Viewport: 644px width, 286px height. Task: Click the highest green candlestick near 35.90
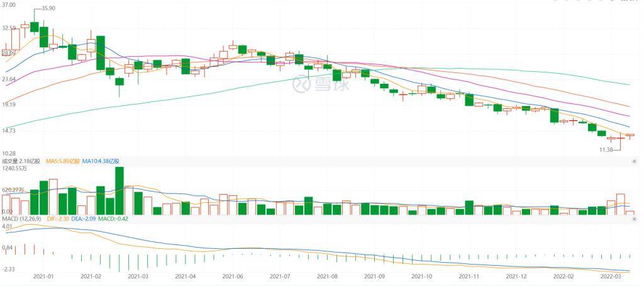coord(35,26)
